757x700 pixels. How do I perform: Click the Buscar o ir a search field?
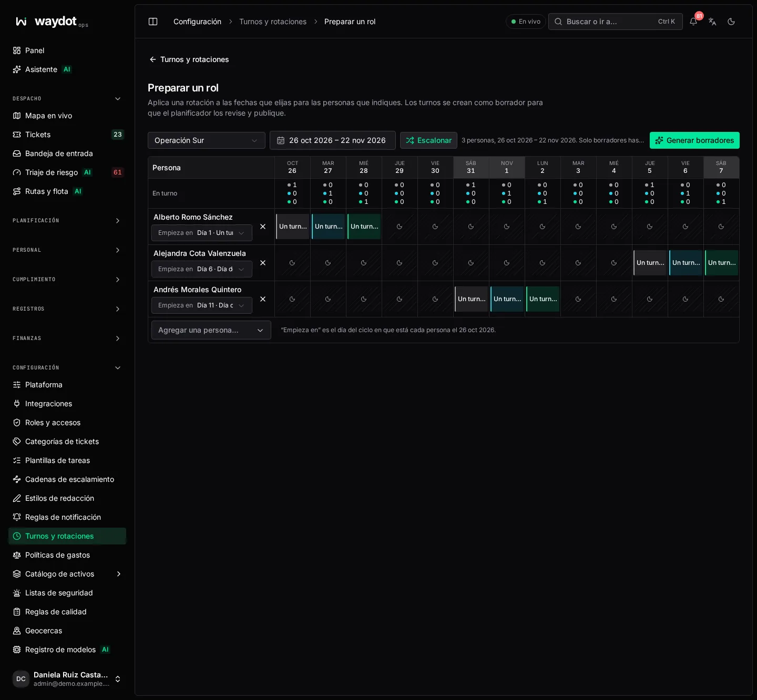(x=615, y=22)
